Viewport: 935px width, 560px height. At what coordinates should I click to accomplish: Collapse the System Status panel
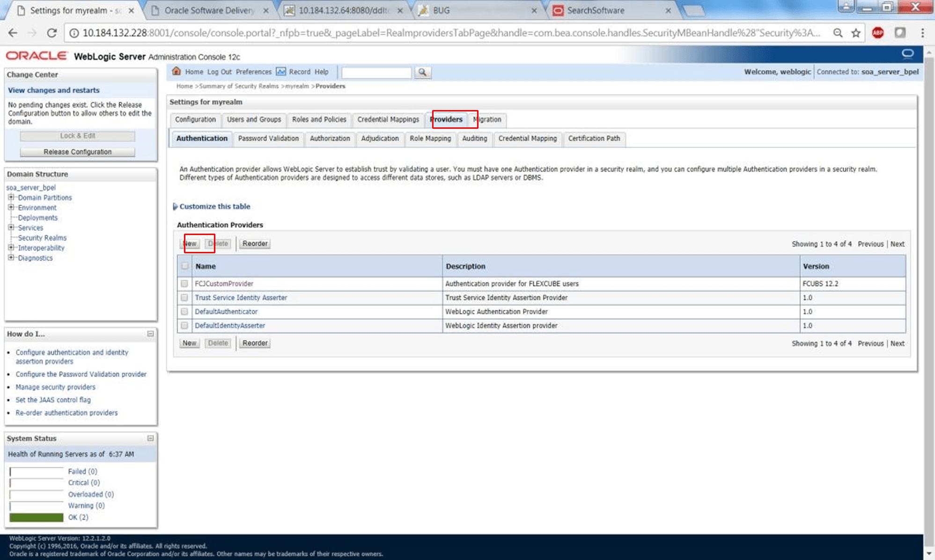coord(150,438)
